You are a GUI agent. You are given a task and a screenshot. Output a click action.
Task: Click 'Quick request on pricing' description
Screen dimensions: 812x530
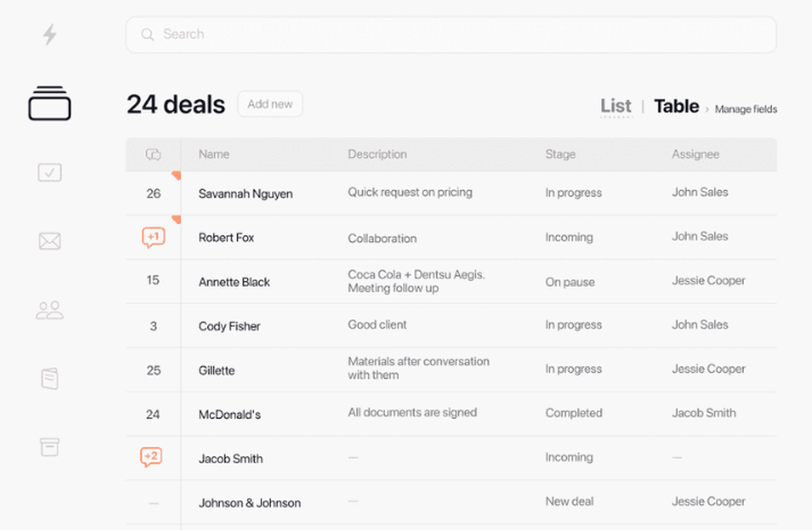tap(409, 192)
